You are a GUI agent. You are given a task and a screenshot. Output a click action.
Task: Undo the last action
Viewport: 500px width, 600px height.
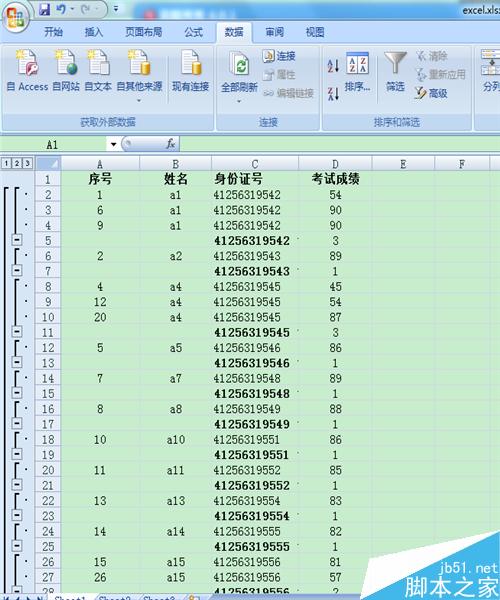[60, 9]
